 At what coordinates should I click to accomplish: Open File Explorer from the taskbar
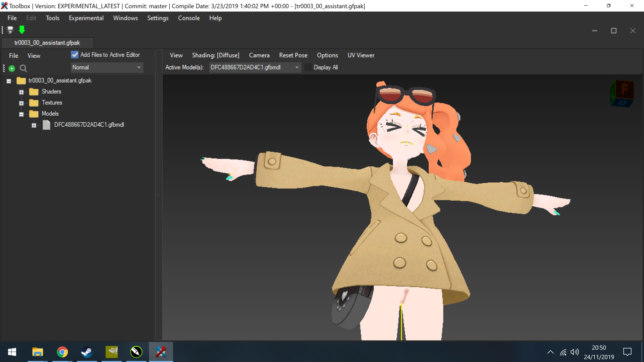[38, 352]
